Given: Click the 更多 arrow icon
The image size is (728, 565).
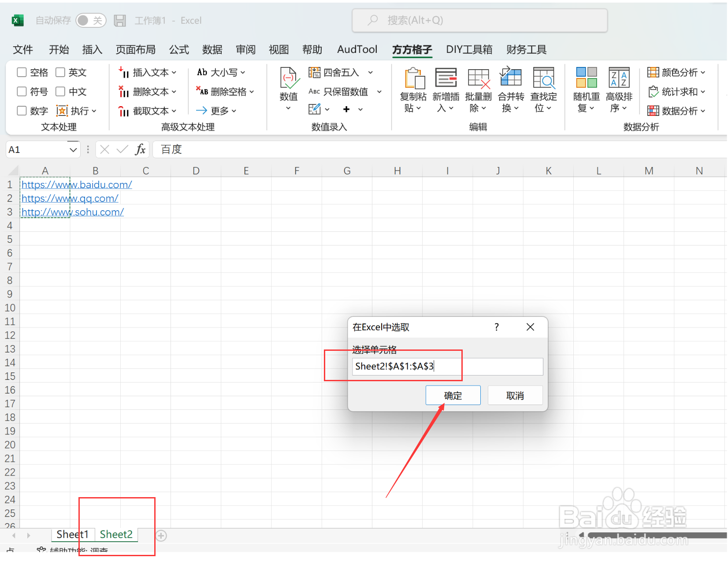Looking at the screenshot, I should (201, 111).
